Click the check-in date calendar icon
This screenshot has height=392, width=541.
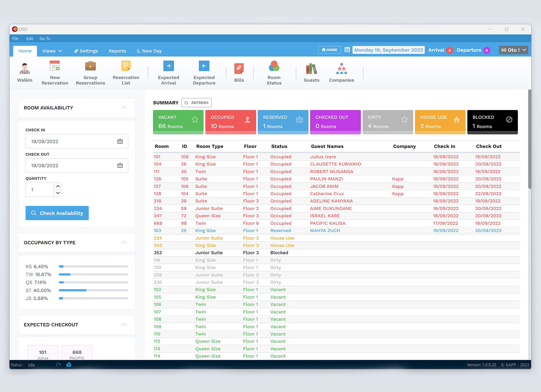tap(120, 141)
